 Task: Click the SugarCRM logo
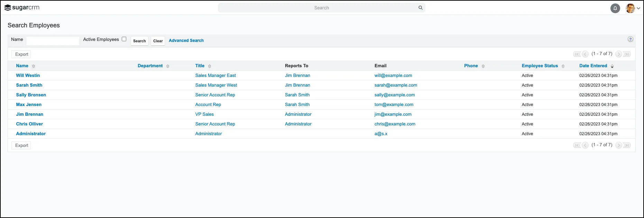click(x=22, y=8)
